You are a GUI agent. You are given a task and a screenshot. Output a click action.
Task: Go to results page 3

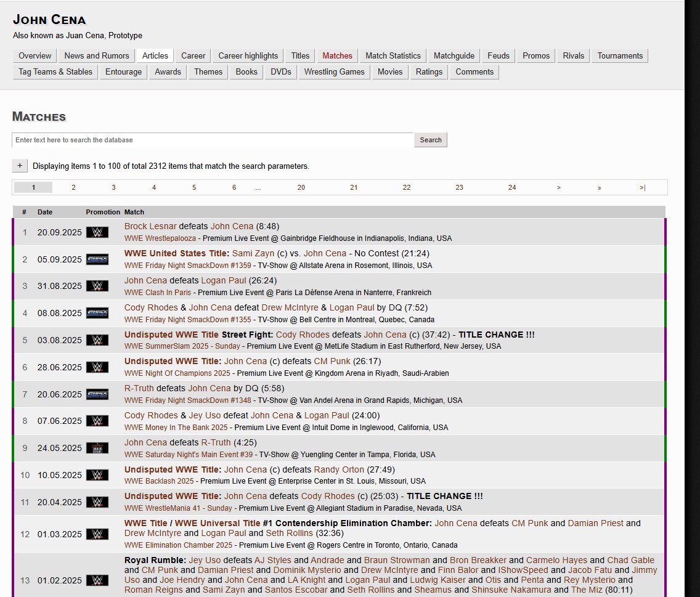pyautogui.click(x=113, y=187)
